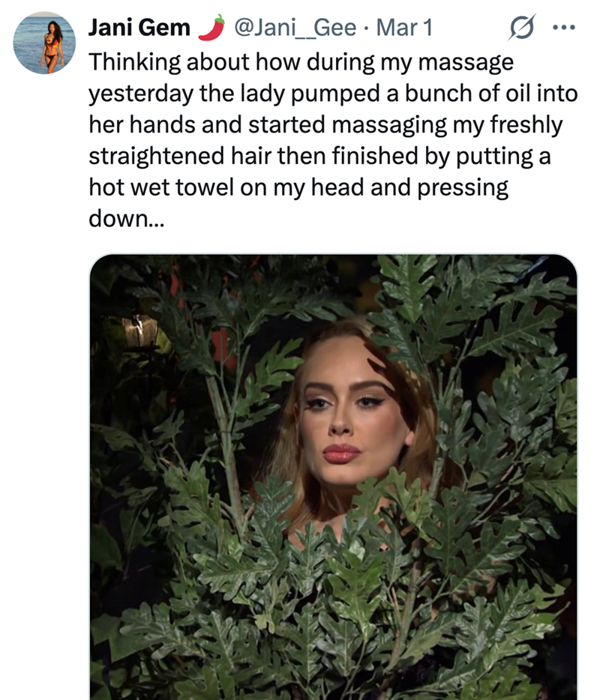
Task: Open the tweet's "Mar 1" timestamp
Action: (x=405, y=28)
